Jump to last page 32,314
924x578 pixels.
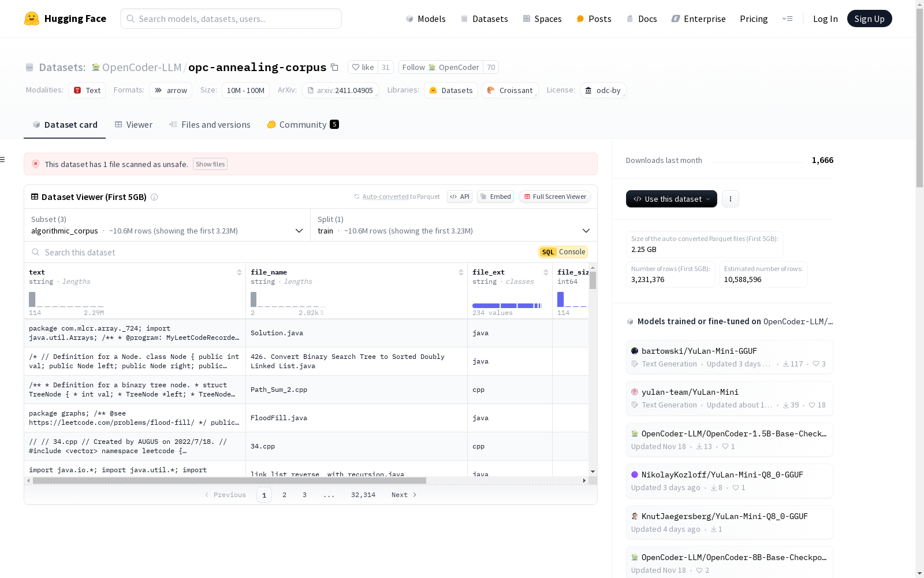pos(363,495)
